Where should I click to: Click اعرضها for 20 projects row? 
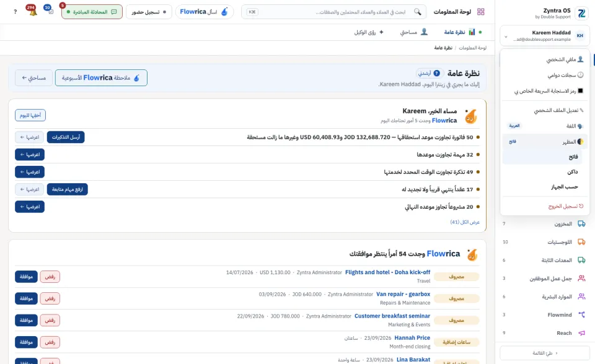tap(30, 207)
